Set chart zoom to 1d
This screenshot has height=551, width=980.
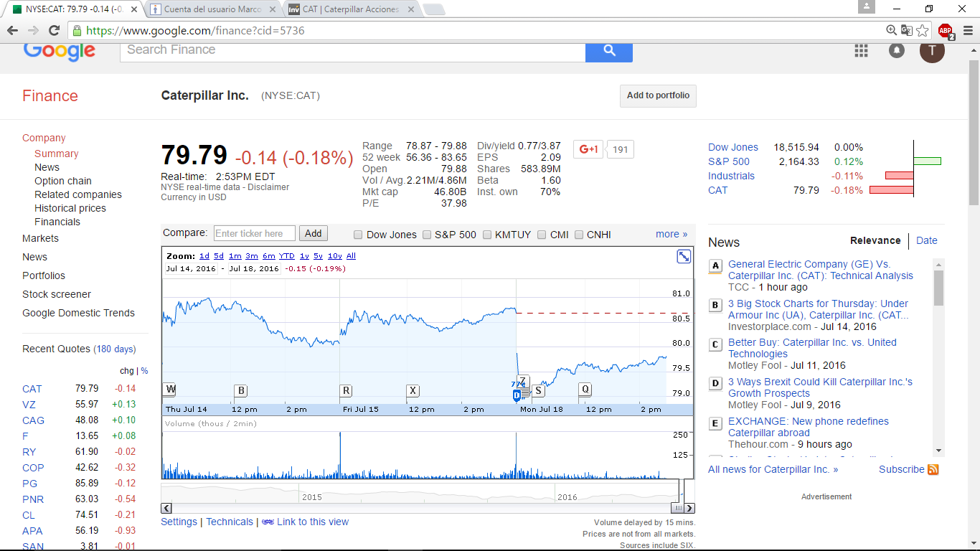(x=204, y=256)
